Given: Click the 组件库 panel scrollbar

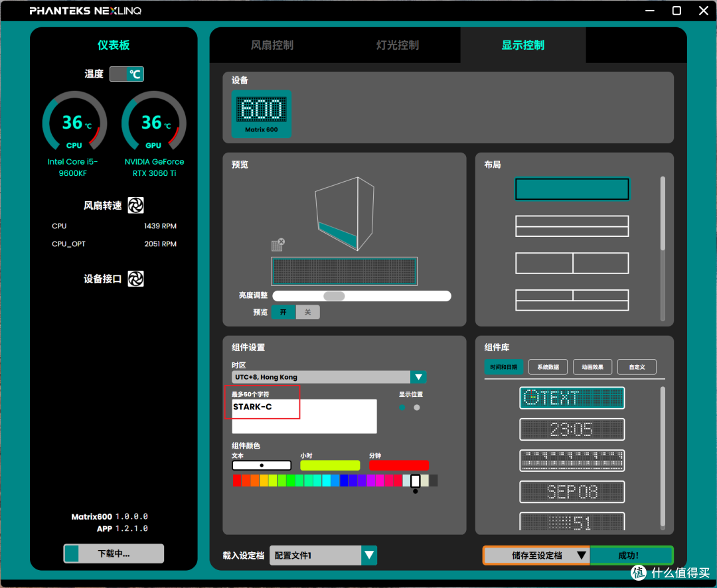Looking at the screenshot, I should (663, 458).
